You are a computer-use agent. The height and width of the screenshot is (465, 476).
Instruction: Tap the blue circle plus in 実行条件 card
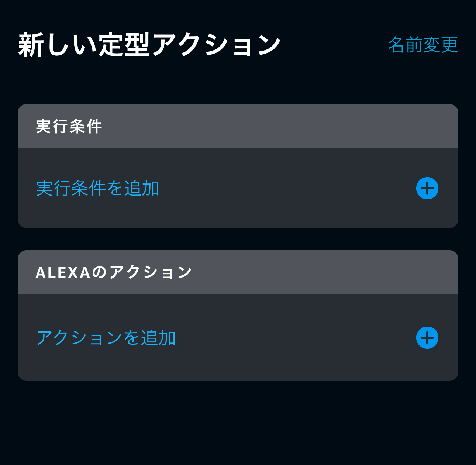point(427,188)
